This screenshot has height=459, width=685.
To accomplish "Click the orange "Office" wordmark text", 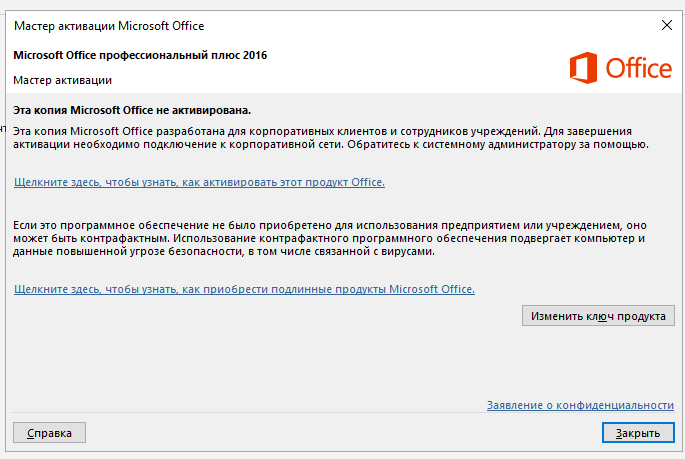I will point(638,68).
